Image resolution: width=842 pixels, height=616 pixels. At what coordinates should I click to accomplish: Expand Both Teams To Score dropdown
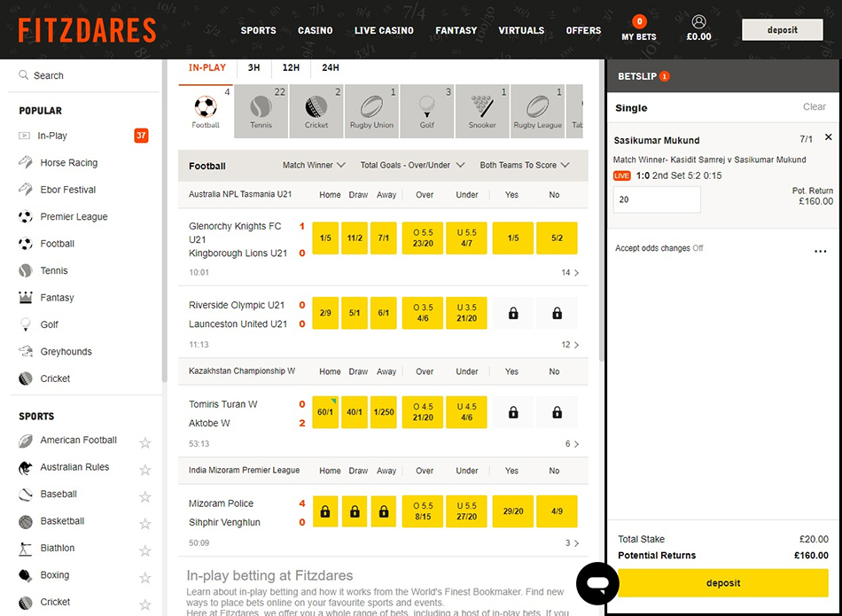(525, 166)
